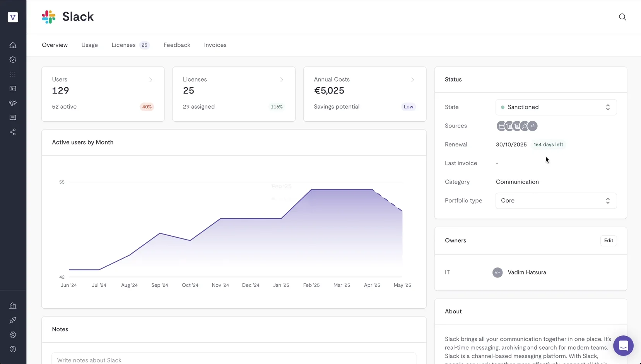Open the receipt sidebar icon
This screenshot has width=641, height=364.
tap(13, 117)
